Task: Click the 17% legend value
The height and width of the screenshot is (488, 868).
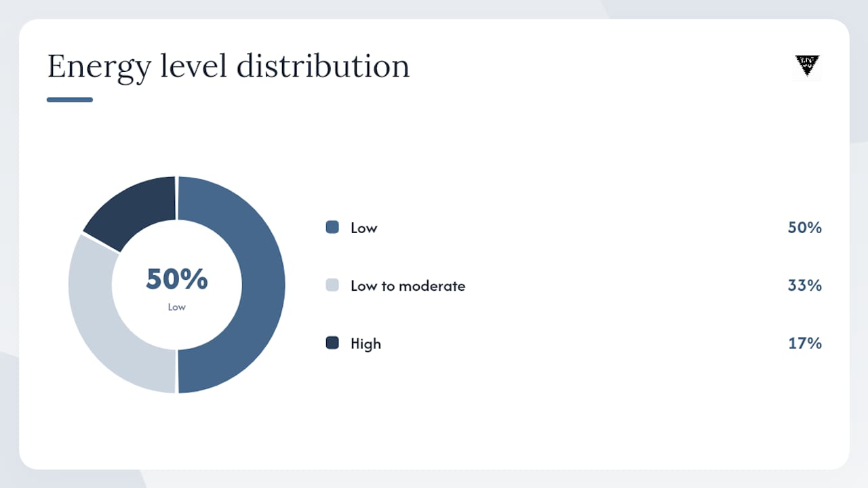Action: [x=805, y=344]
